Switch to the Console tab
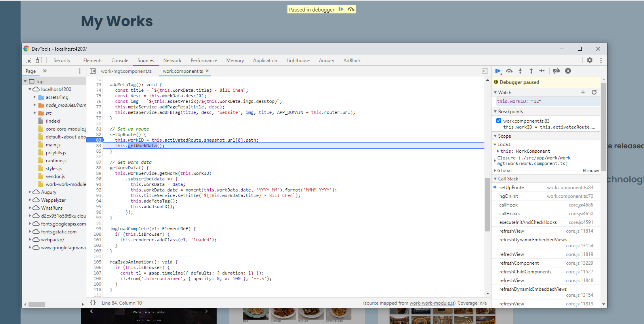The height and width of the screenshot is (324, 644). pyautogui.click(x=120, y=61)
